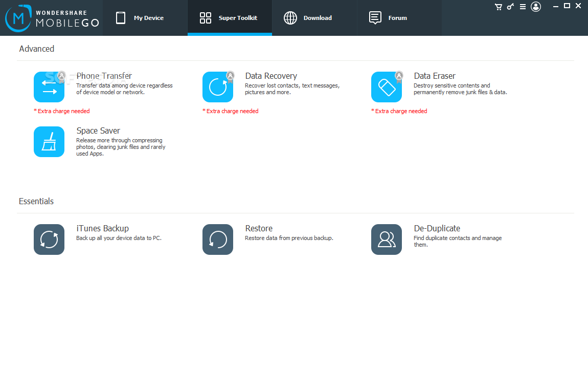Open the iTunes Backup icon
Screen dimensions: 588x392
coord(49,239)
